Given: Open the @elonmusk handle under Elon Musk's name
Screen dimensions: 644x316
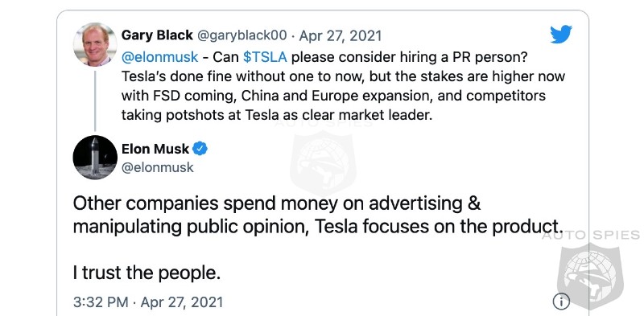Looking at the screenshot, I should coord(157,167).
